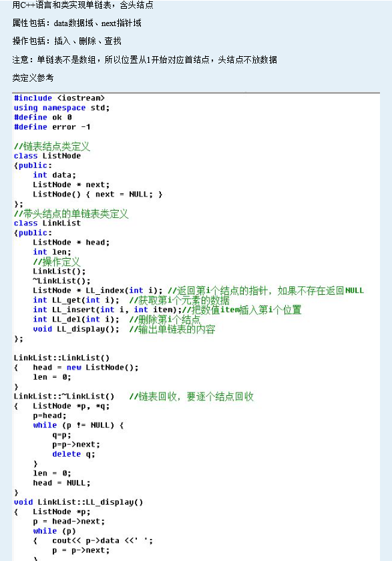Click the '#define ok 0' line
This screenshot has height=561, width=392.
43,118
